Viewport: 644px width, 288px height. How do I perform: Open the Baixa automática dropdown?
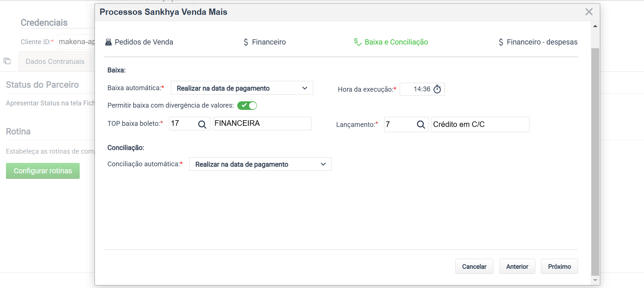242,88
